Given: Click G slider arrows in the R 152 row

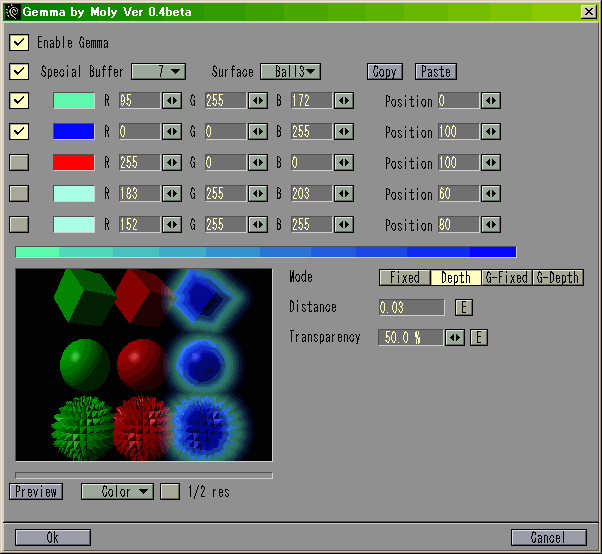Looking at the screenshot, I should [258, 225].
